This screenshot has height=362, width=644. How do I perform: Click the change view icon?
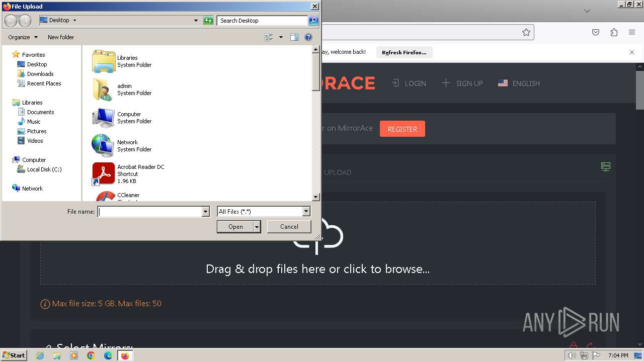coord(269,37)
